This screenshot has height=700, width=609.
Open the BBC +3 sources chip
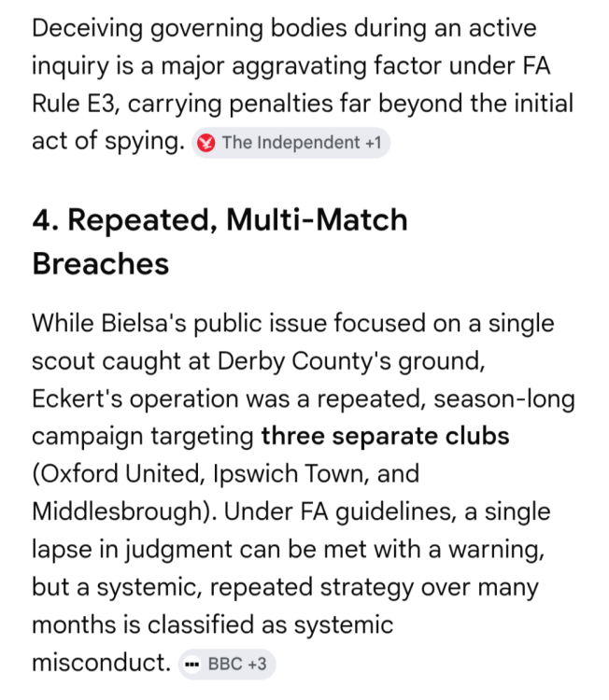point(227,665)
